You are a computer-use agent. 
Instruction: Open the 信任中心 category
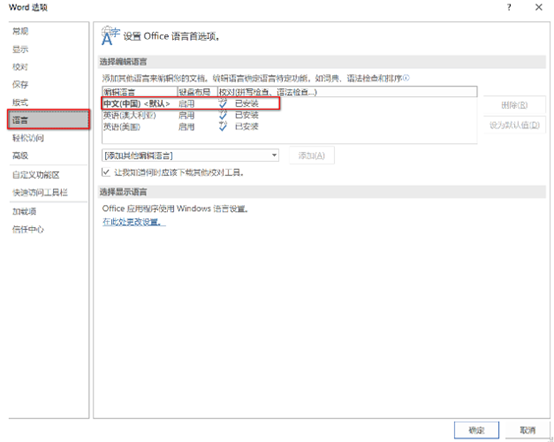coord(28,229)
